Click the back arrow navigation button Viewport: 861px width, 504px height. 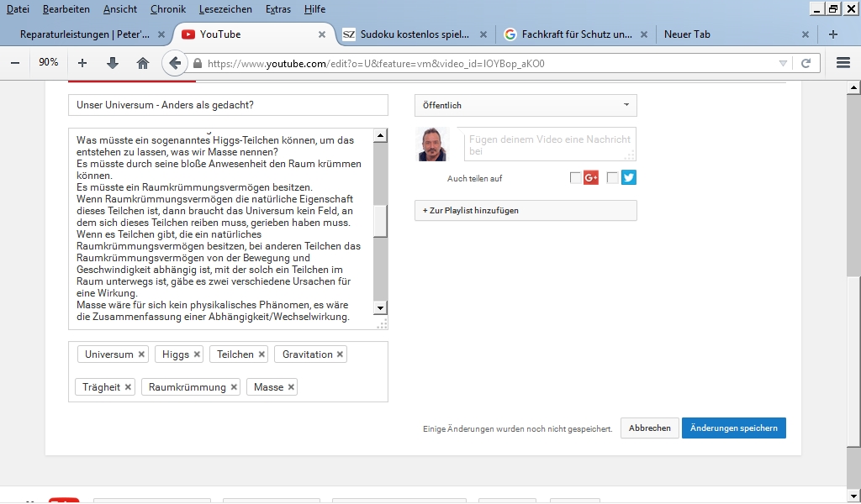175,63
